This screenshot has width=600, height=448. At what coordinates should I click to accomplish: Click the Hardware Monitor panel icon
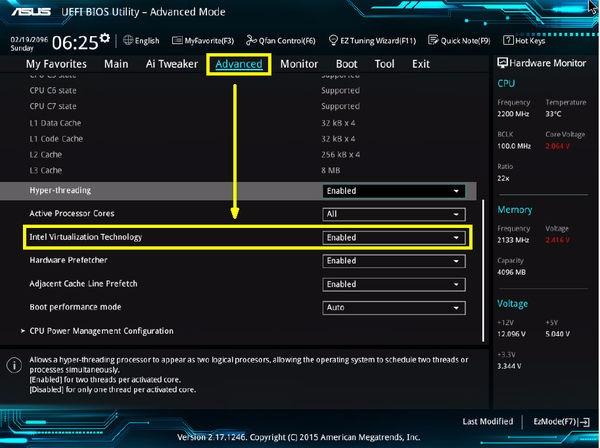(x=503, y=63)
